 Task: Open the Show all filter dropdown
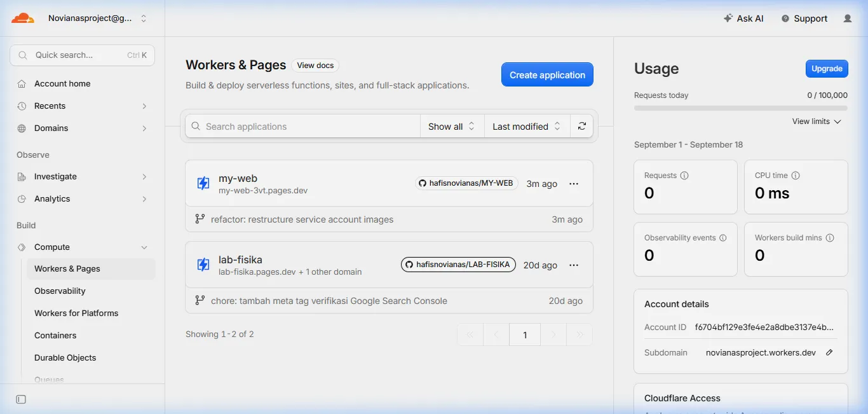click(452, 126)
